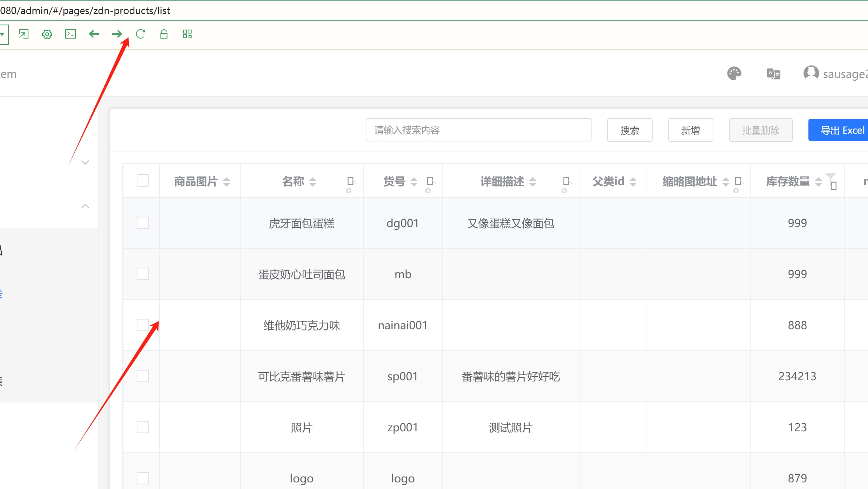Open the theme palette icon

734,74
